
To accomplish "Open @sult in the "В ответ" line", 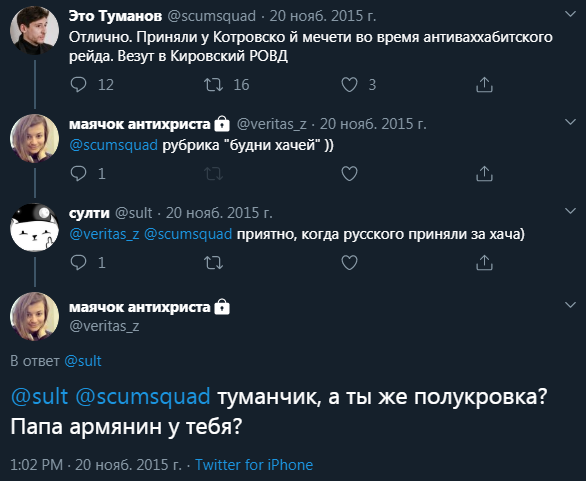I will pos(83,361).
